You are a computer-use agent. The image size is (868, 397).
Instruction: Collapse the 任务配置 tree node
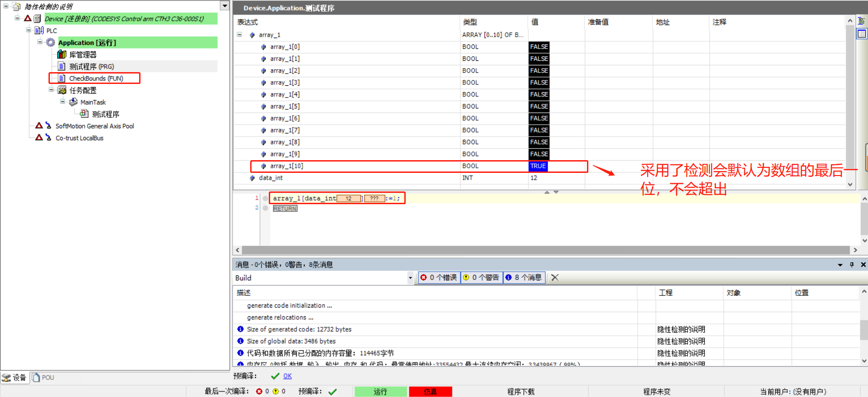(51, 89)
